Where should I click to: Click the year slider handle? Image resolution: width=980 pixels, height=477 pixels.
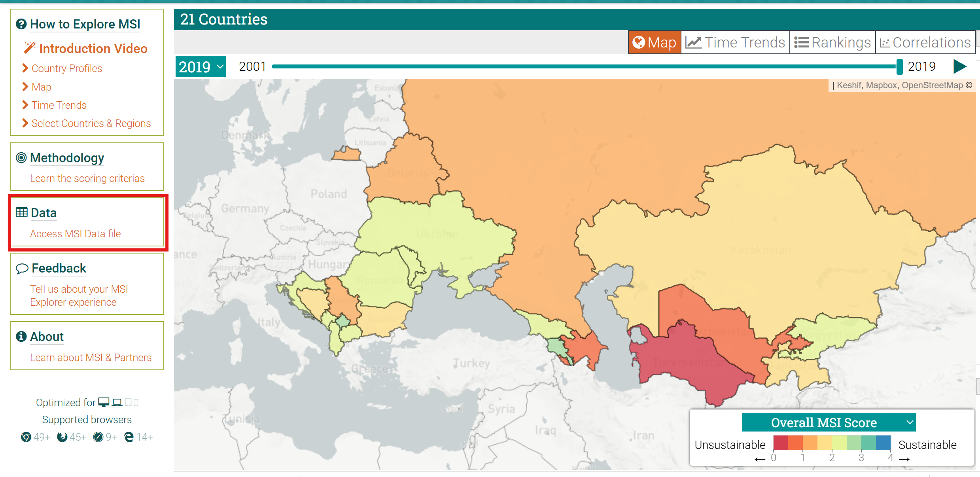pos(899,67)
